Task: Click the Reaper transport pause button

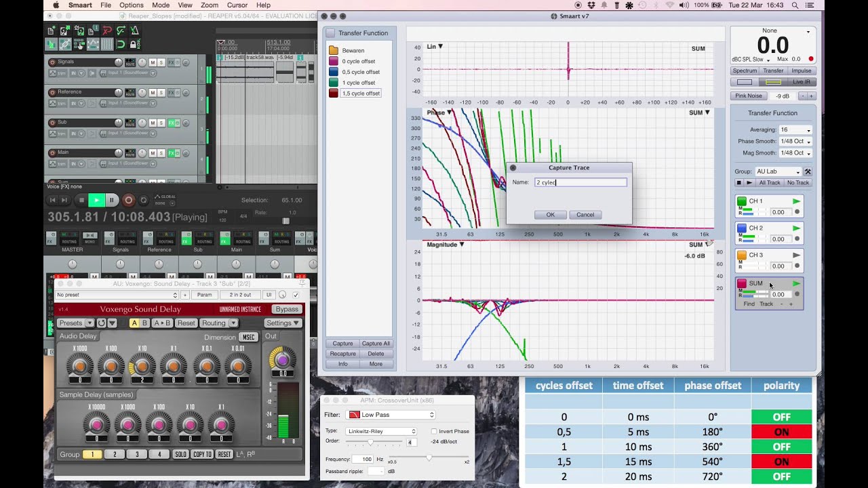Action: [x=112, y=200]
